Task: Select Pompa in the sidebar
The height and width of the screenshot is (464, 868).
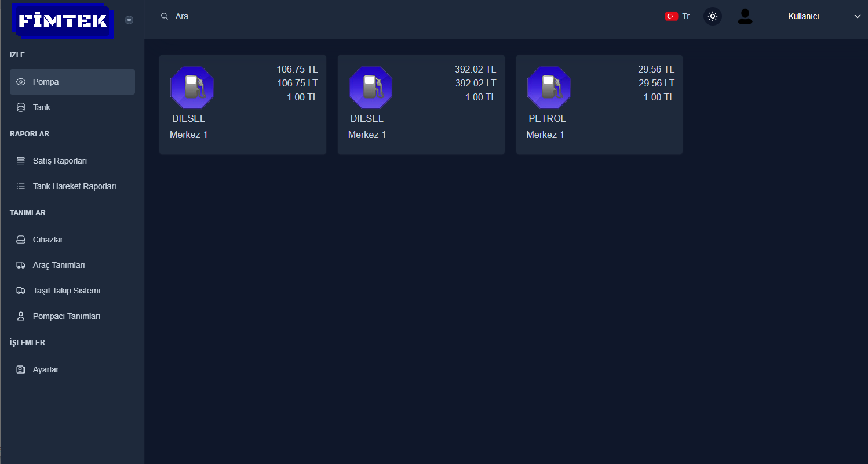Action: pos(46,82)
